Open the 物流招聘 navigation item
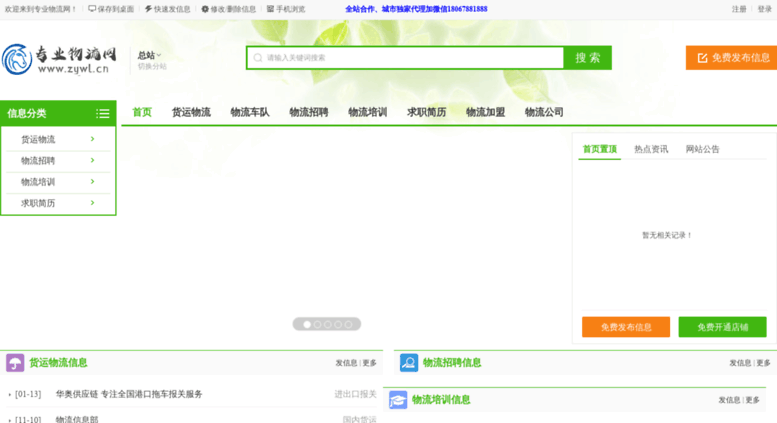The height and width of the screenshot is (423, 777). [x=309, y=112]
